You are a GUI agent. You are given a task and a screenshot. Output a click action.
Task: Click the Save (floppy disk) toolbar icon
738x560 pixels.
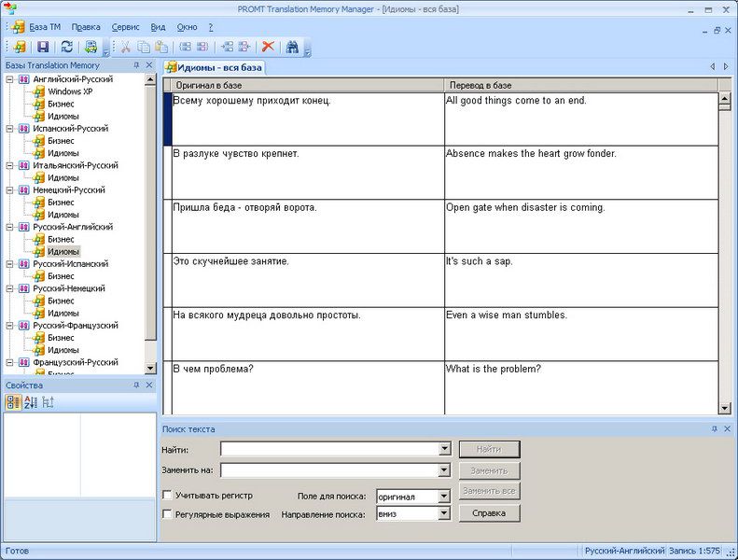click(x=43, y=46)
